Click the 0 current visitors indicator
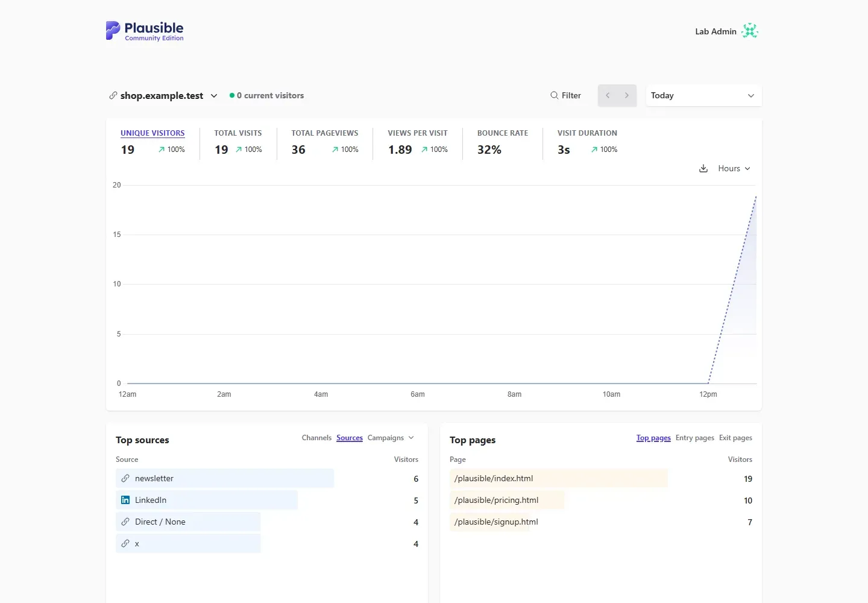 pyautogui.click(x=266, y=95)
